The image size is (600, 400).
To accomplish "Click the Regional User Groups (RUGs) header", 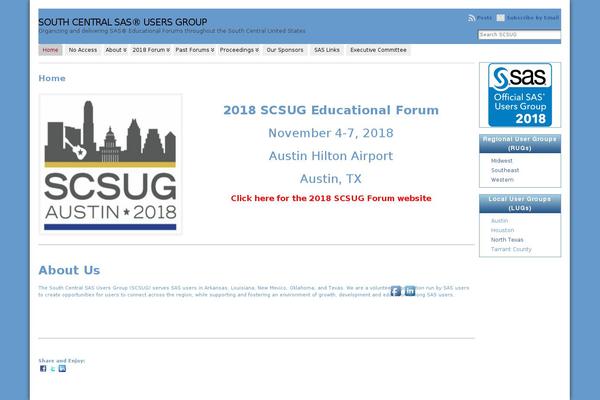I will coord(520,144).
